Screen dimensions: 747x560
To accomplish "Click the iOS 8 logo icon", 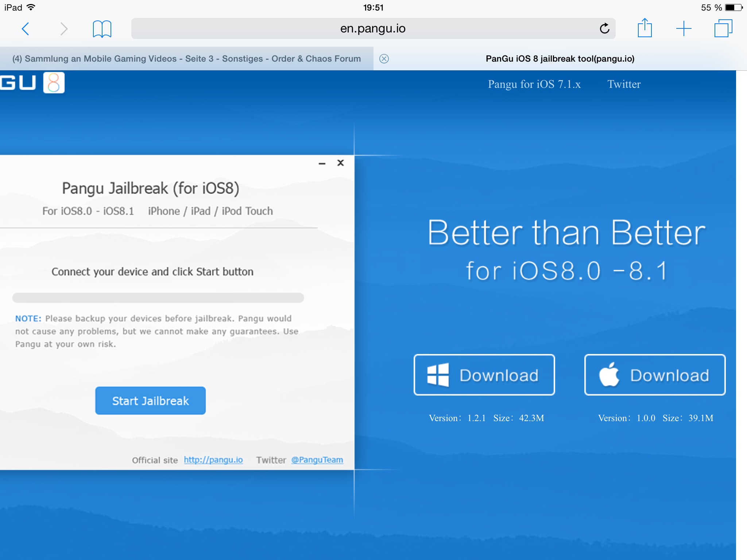I will 54,83.
